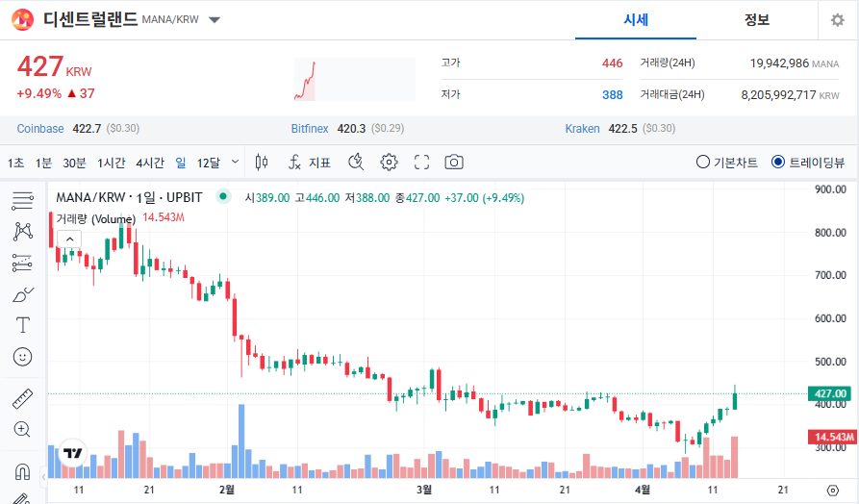
Task: Take a chart snapshot with the camera icon
Action: click(454, 163)
